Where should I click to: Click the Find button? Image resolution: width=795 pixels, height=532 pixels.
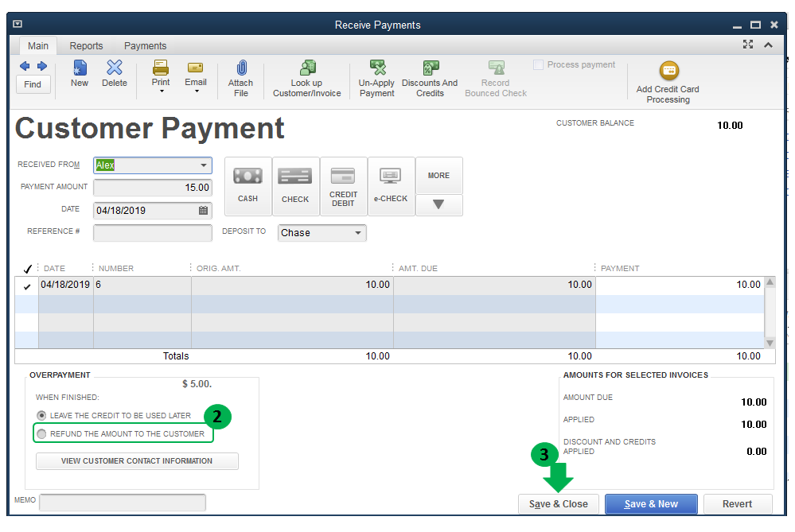tap(33, 84)
